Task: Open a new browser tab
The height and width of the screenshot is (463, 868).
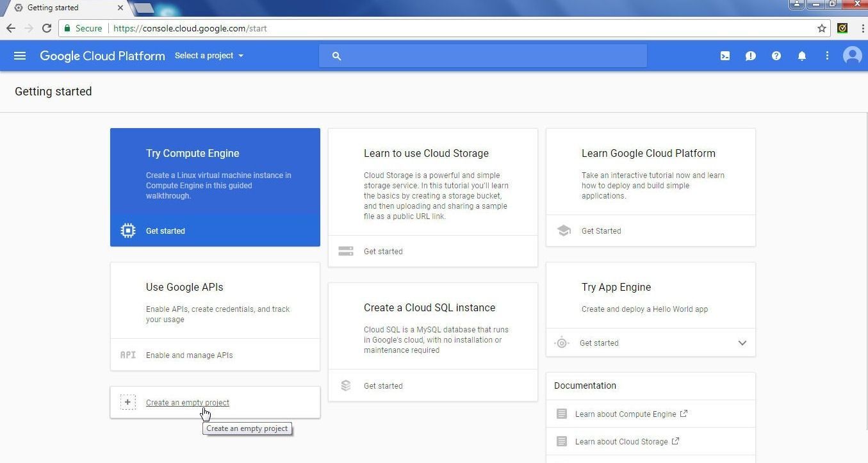Action: (x=144, y=8)
